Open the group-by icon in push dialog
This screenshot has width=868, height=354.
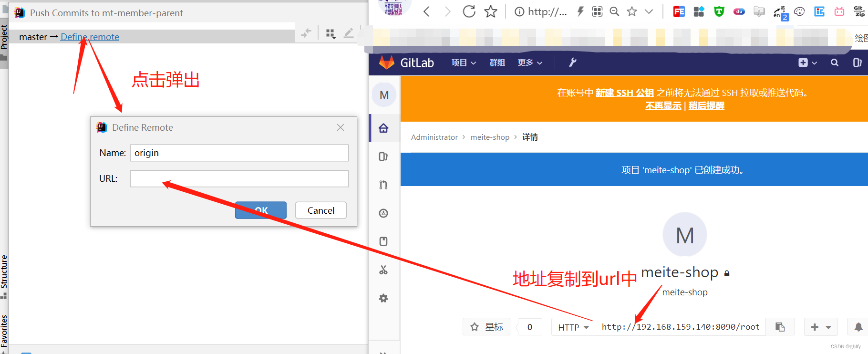(x=331, y=33)
